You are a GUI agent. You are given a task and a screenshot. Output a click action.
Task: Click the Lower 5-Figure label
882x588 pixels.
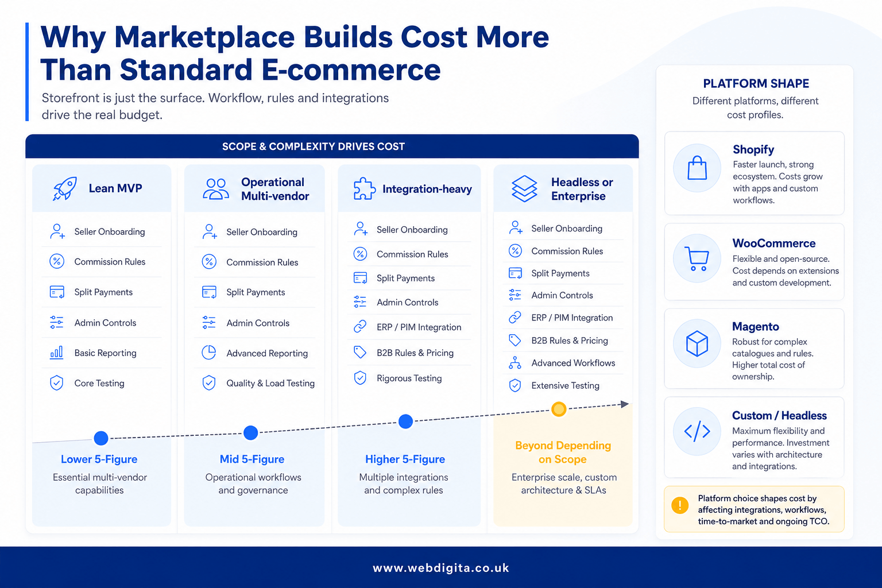pos(99,459)
